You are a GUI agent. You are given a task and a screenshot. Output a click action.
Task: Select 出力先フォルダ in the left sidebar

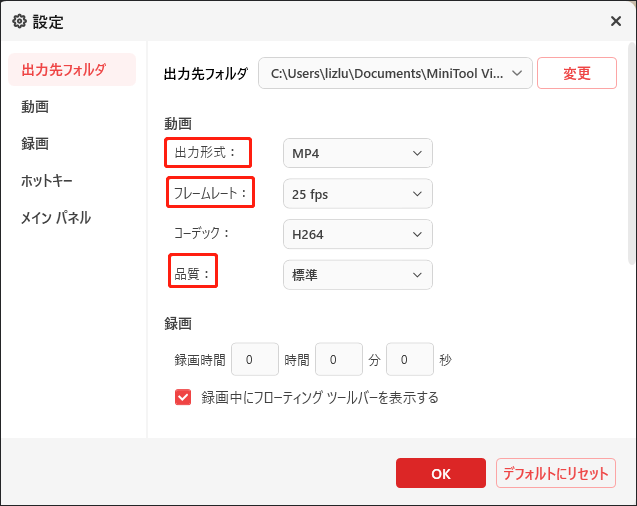[72, 69]
